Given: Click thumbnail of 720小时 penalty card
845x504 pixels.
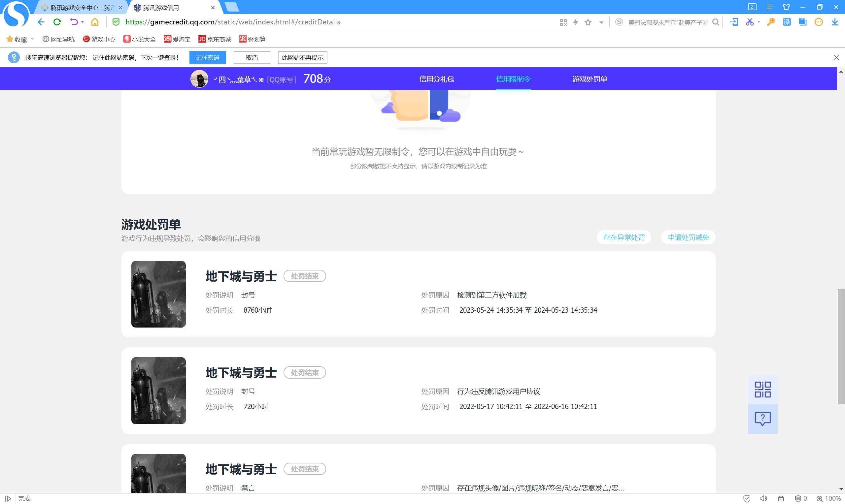Looking at the screenshot, I should coord(159,391).
